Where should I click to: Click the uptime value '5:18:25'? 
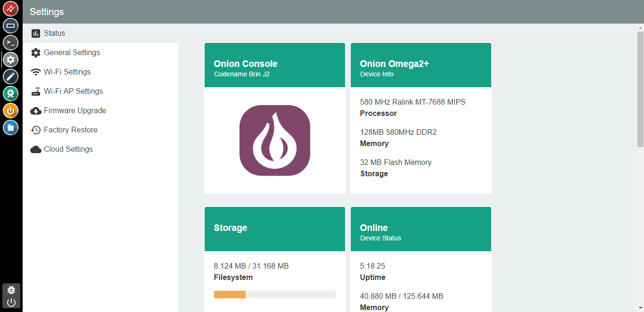373,266
